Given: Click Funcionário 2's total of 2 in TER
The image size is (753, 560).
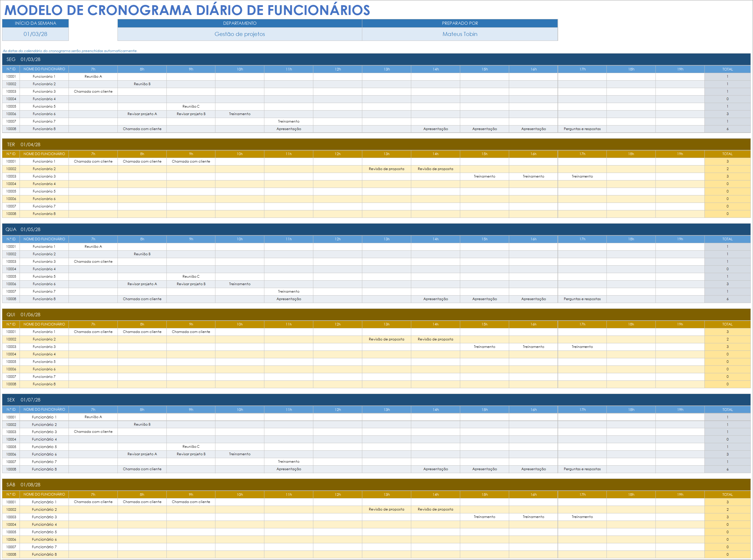Looking at the screenshot, I should [727, 169].
